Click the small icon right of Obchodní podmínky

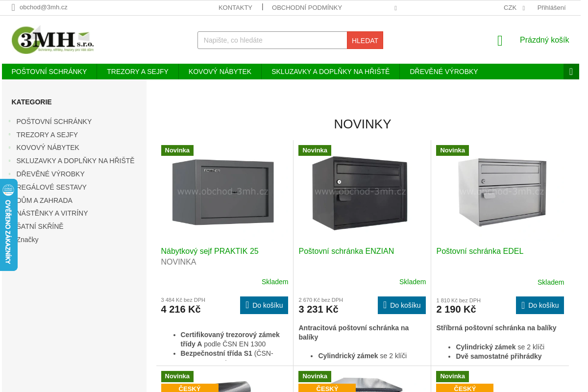(395, 8)
